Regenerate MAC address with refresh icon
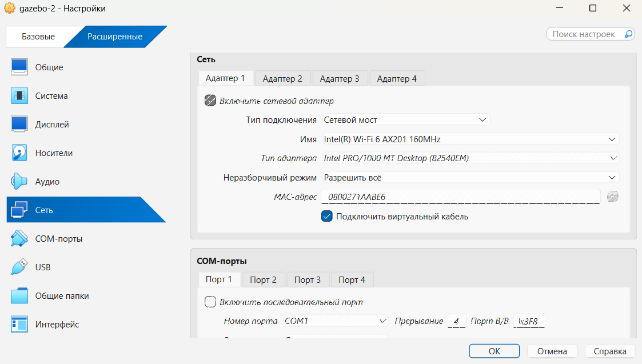 (x=612, y=197)
